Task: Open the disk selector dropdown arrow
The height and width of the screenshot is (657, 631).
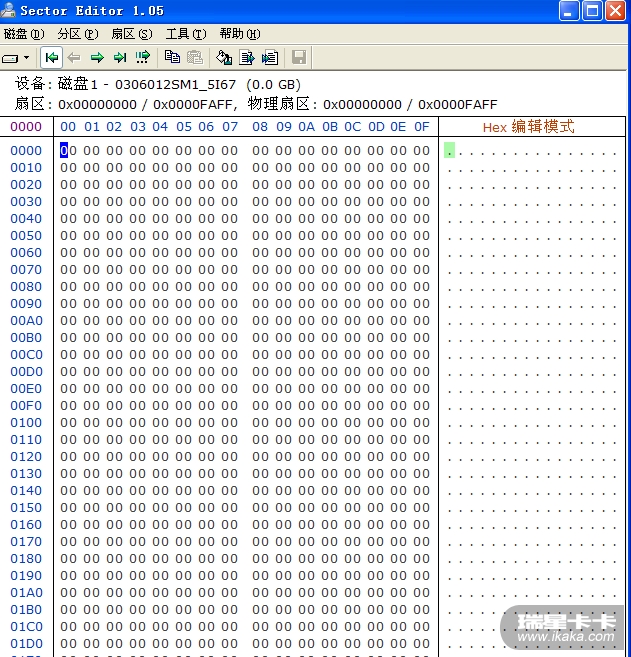Action: point(27,58)
